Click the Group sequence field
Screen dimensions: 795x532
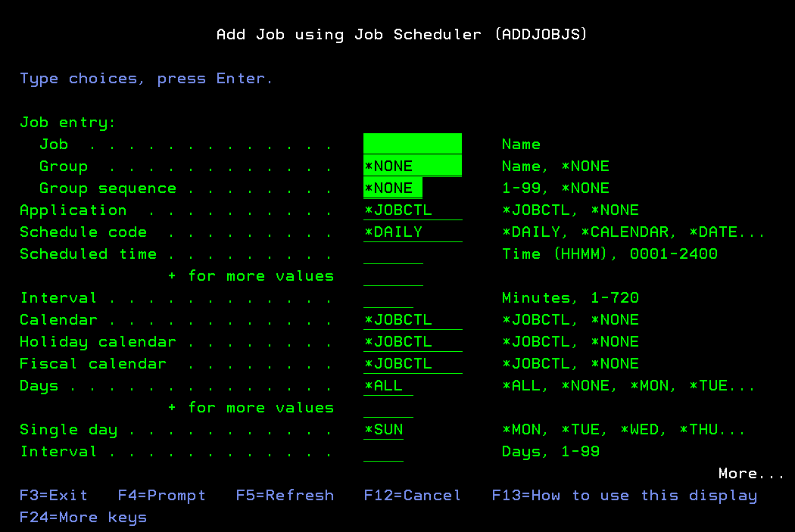coord(392,188)
